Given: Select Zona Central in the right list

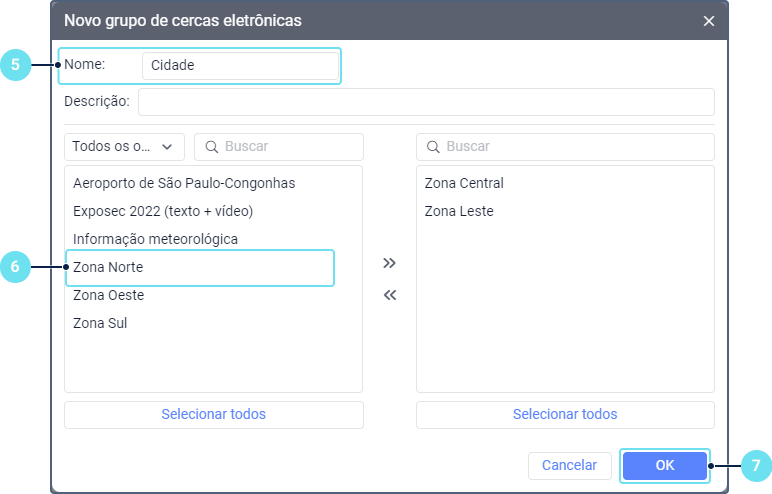Looking at the screenshot, I should 464,183.
